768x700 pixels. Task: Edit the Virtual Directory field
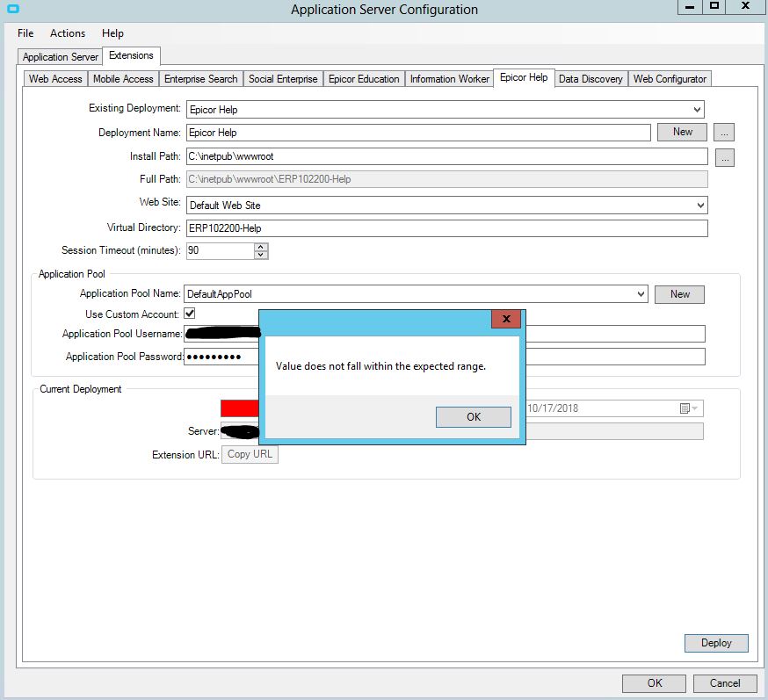point(446,228)
